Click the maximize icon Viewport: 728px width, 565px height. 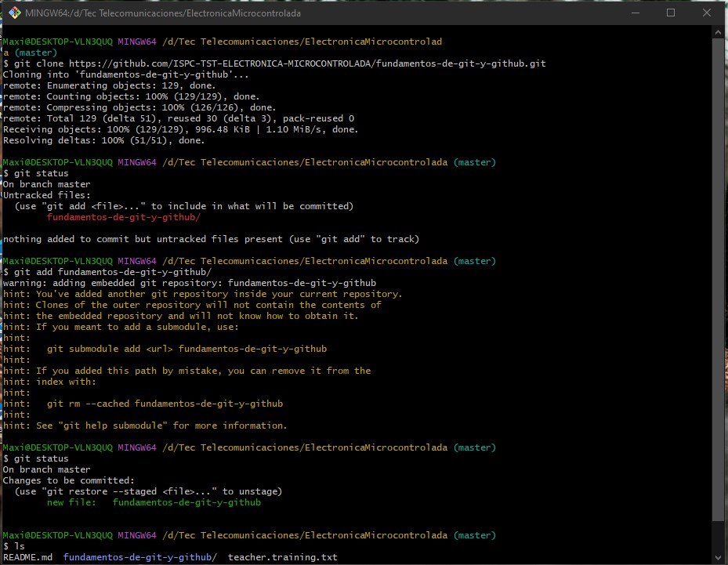[671, 13]
